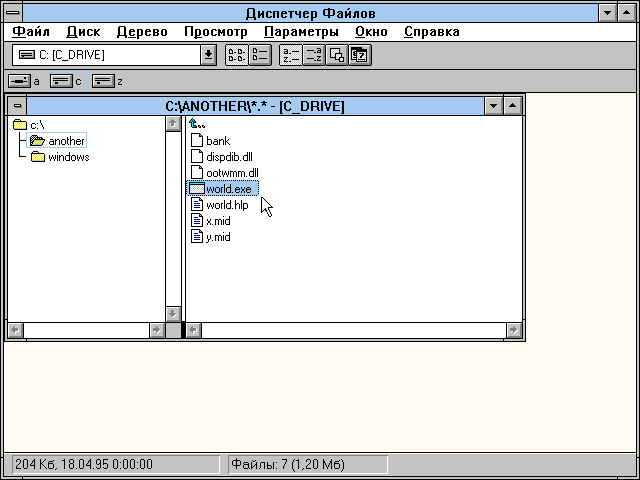Click tree pane horizontal scroll left arrow

pos(16,330)
